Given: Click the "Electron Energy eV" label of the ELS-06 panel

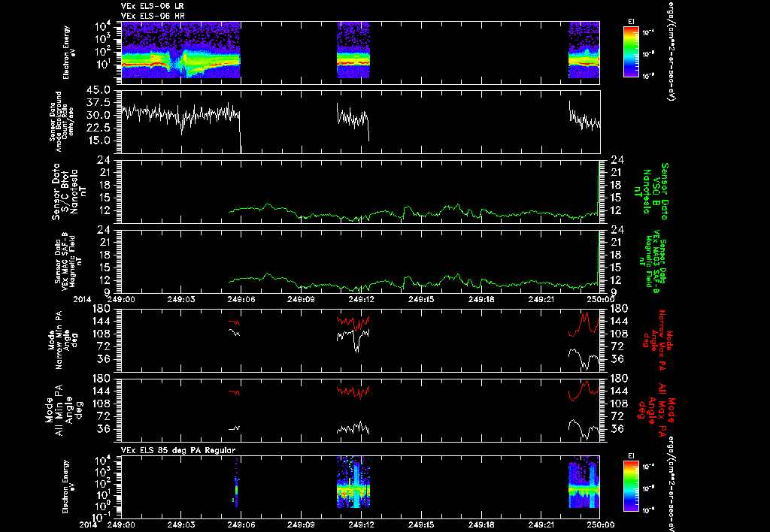Looking at the screenshot, I should [x=68, y=52].
